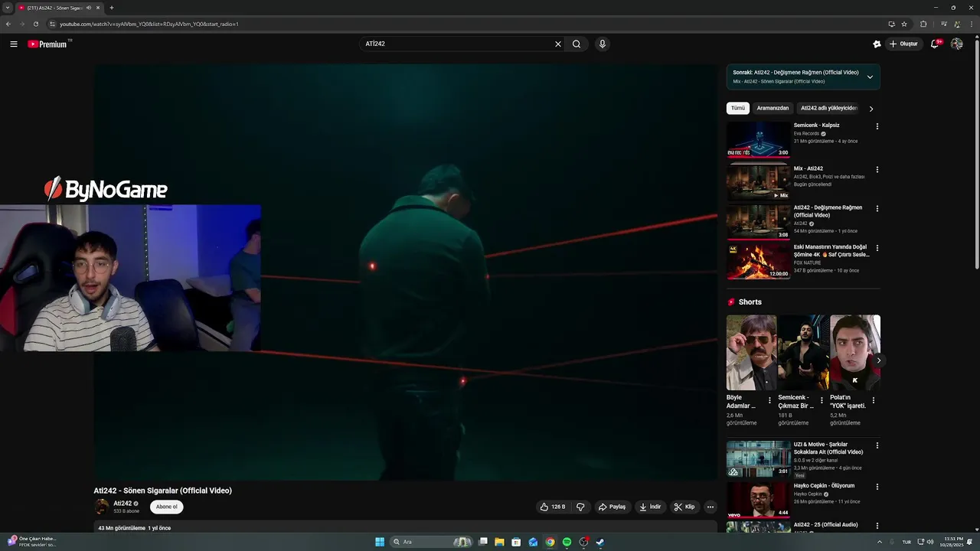
Task: Open options for Hayko Cepkin - Ölüyorum
Action: click(x=877, y=487)
